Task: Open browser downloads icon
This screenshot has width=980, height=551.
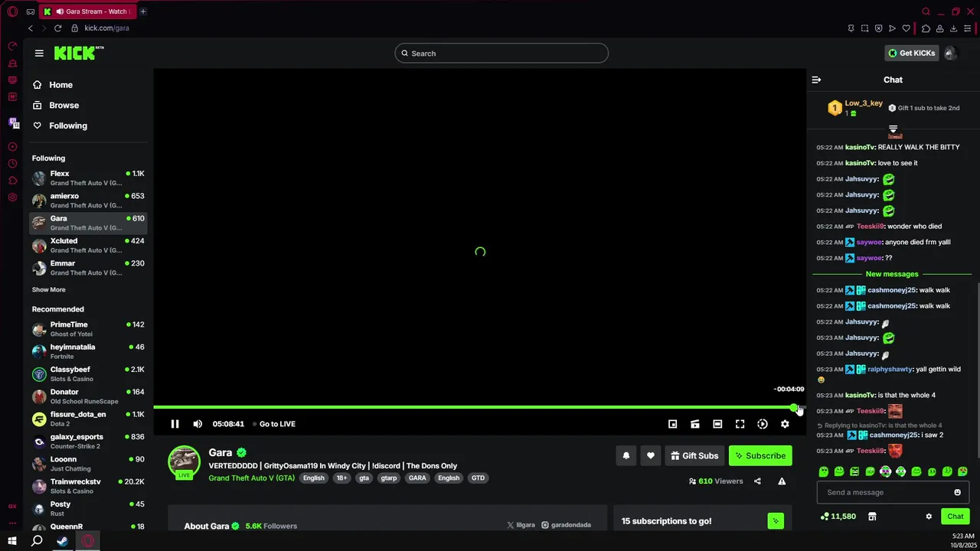Action: [x=953, y=28]
